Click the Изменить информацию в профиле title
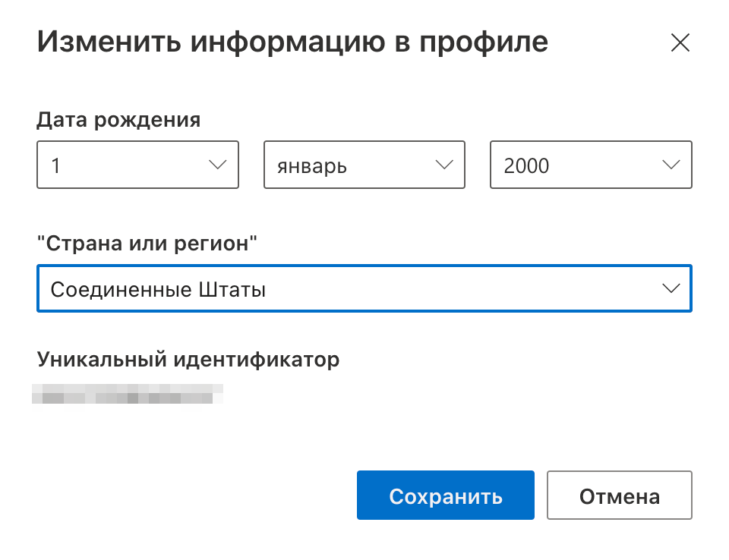 click(x=292, y=42)
